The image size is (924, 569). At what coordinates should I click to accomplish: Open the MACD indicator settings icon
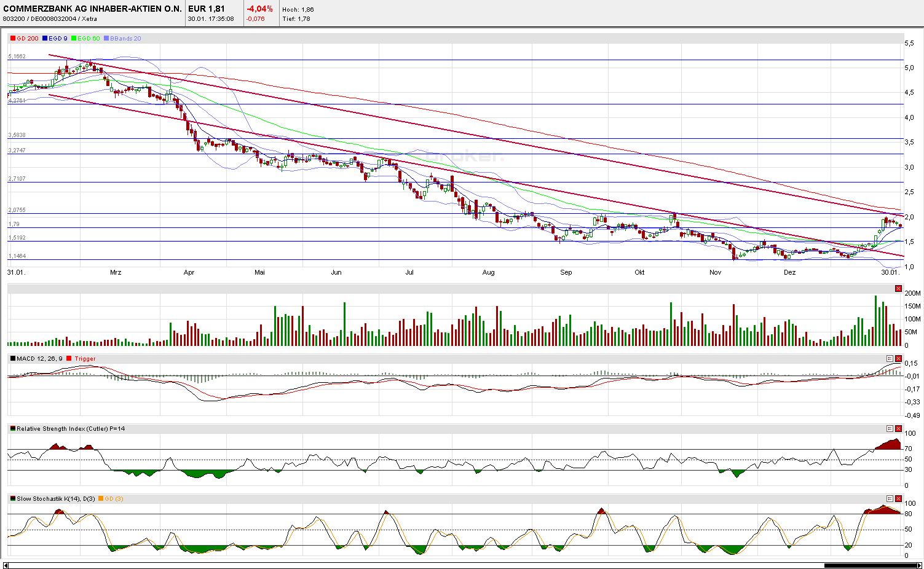tap(890, 358)
